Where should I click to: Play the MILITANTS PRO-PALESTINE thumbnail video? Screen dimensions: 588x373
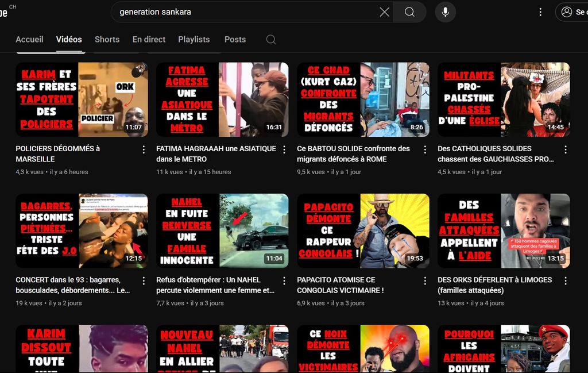(x=504, y=99)
